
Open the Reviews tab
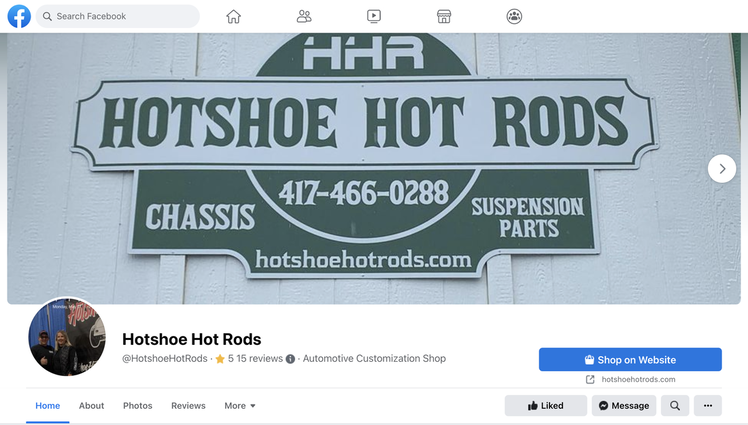[x=188, y=405]
